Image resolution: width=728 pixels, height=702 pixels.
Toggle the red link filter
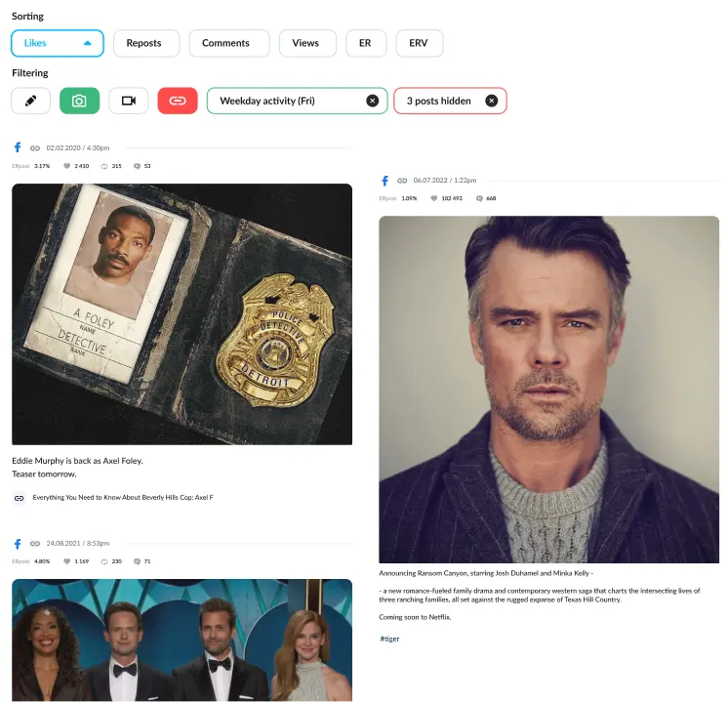[x=177, y=101]
